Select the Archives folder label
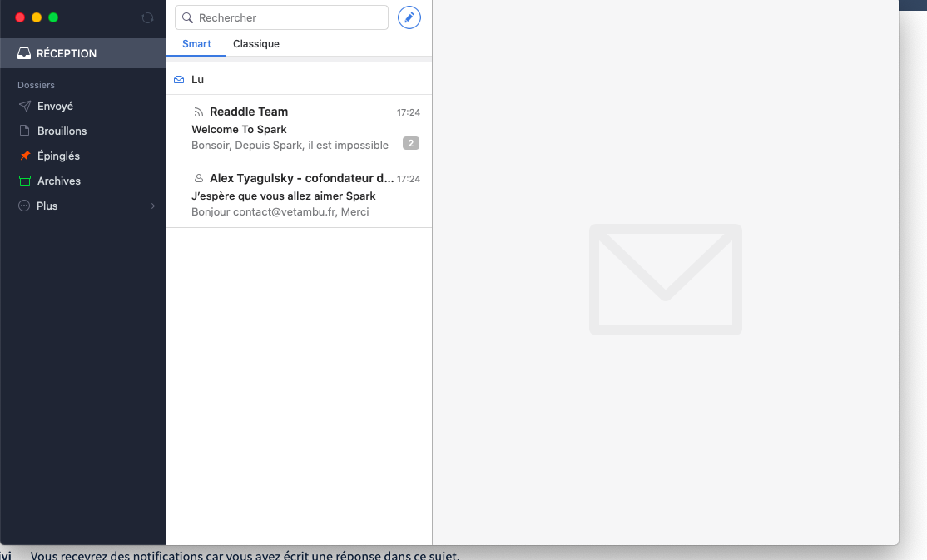This screenshot has width=927, height=560. tap(59, 181)
